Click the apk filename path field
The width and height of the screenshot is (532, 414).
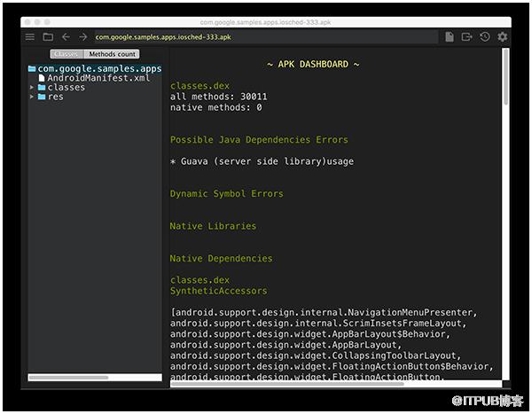266,37
